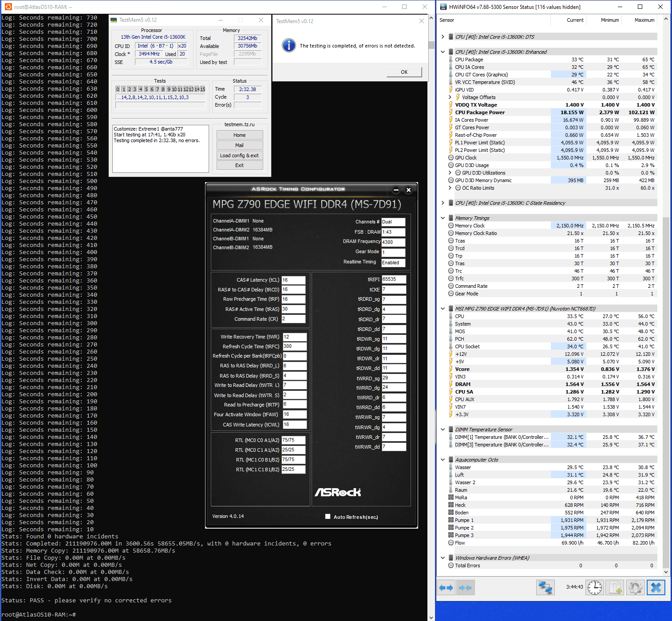Click the DRAM Frequency value field
Image resolution: width=672 pixels, height=621 pixels.
(x=393, y=242)
